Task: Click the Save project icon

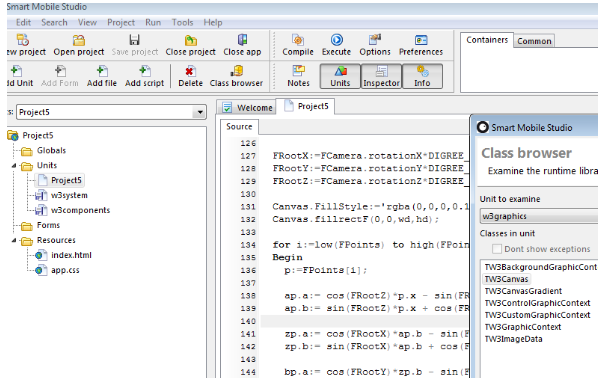Action: click(x=135, y=40)
